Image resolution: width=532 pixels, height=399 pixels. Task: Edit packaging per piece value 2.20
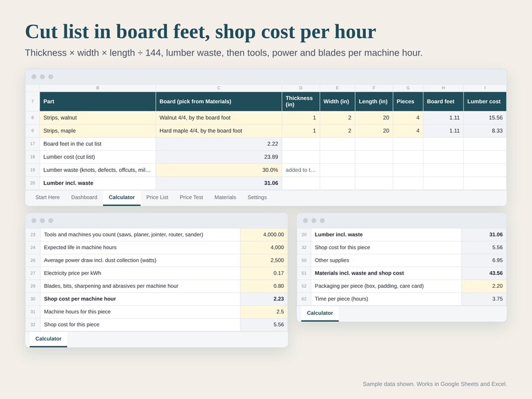click(x=484, y=286)
